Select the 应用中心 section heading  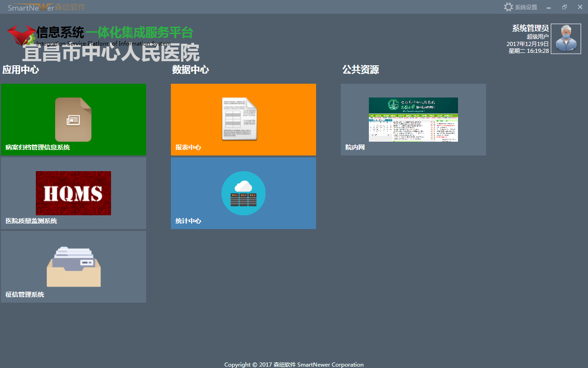pyautogui.click(x=21, y=70)
